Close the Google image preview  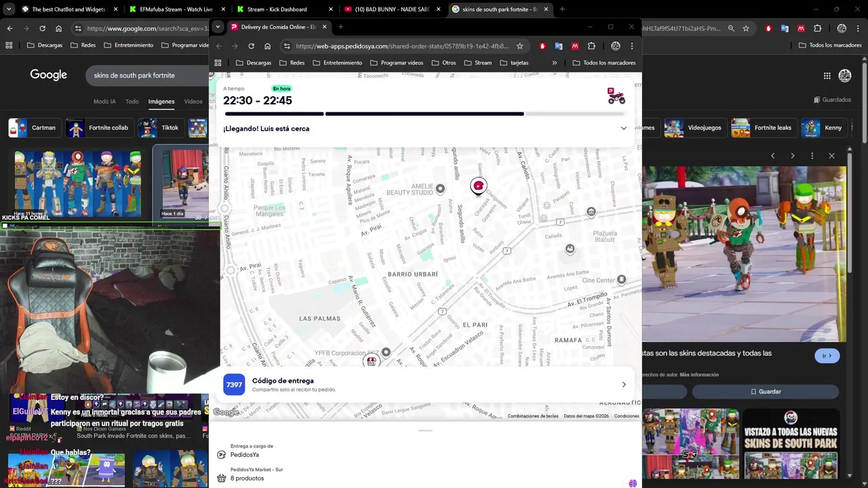coord(831,156)
